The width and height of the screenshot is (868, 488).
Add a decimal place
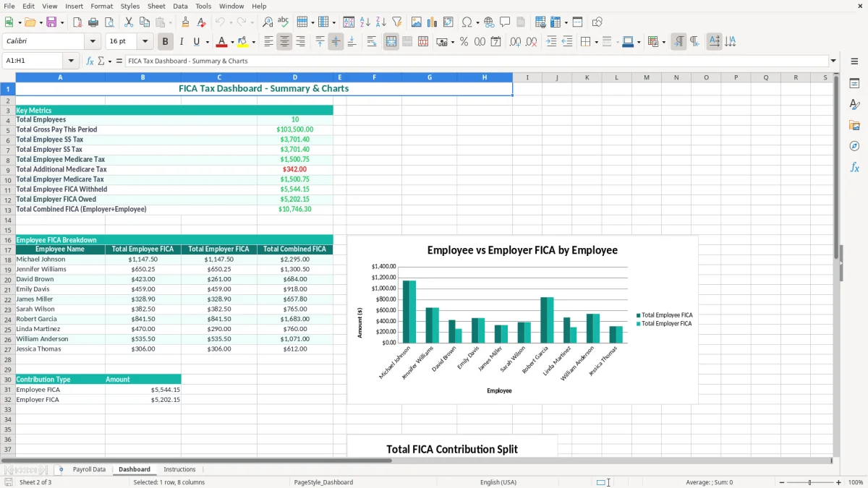(516, 42)
